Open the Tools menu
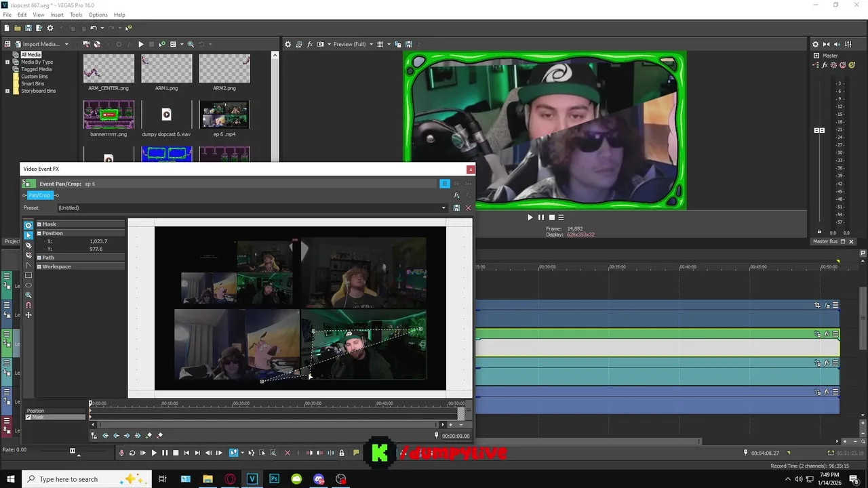The width and height of the screenshot is (868, 488). click(76, 15)
